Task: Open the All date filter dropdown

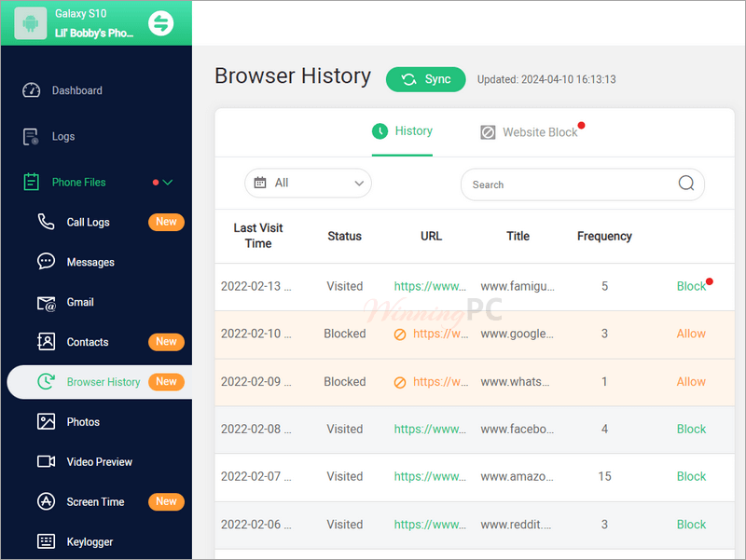Action: point(308,183)
